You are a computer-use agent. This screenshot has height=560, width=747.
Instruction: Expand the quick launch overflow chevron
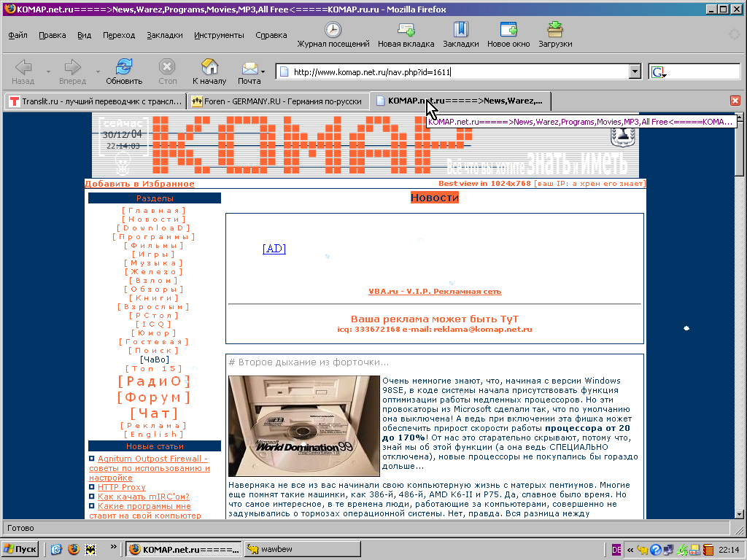pyautogui.click(x=113, y=547)
